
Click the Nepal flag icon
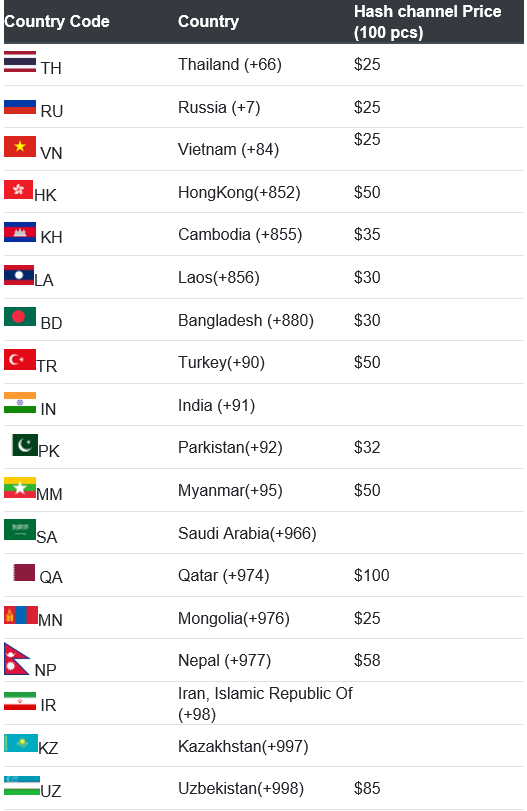17,659
